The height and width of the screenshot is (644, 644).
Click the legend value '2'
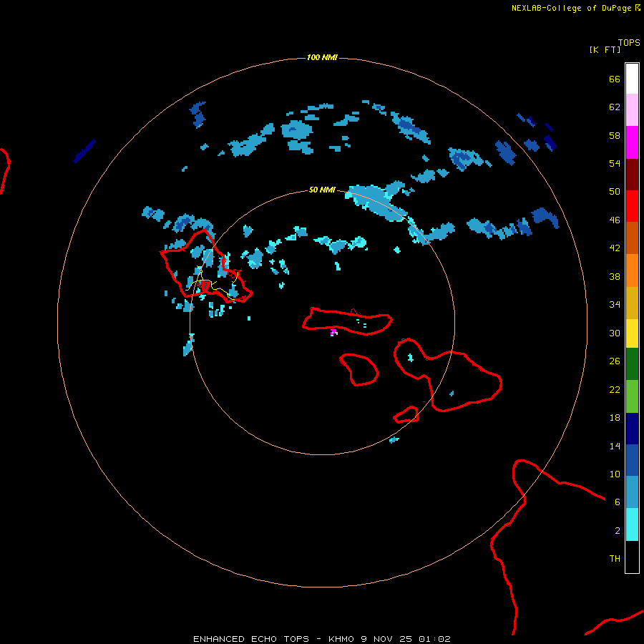pyautogui.click(x=618, y=531)
